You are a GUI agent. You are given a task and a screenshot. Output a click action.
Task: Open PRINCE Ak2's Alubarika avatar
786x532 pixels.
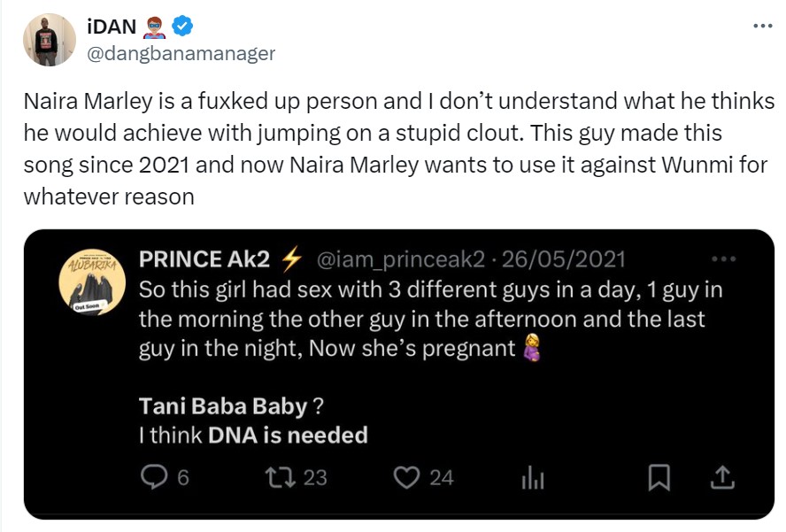[90, 281]
